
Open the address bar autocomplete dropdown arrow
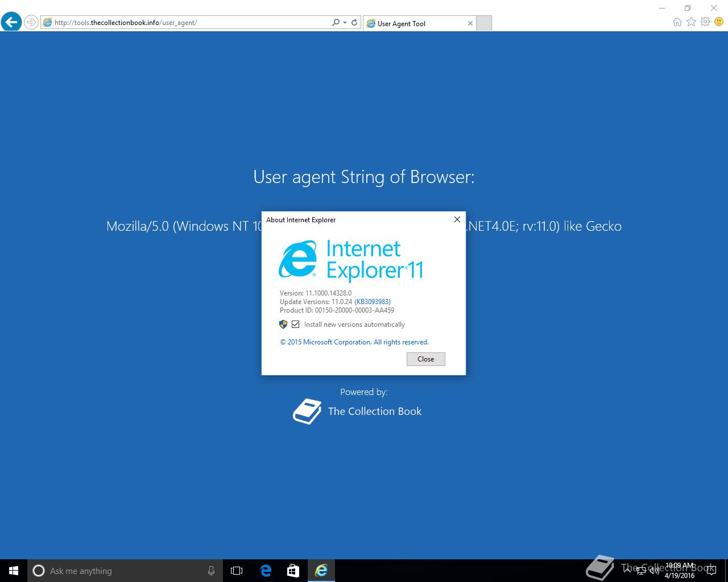(345, 22)
